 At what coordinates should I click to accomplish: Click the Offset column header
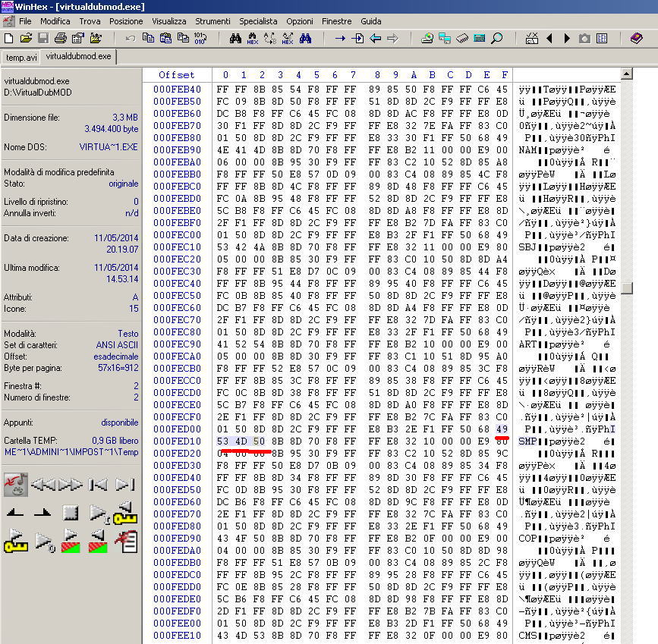(176, 74)
